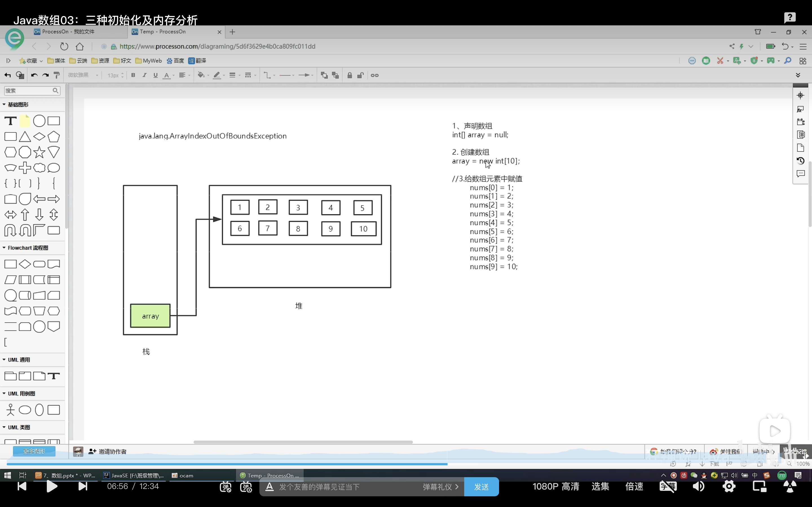812x507 pixels.
Task: Toggle bold formatting
Action: [x=133, y=75]
